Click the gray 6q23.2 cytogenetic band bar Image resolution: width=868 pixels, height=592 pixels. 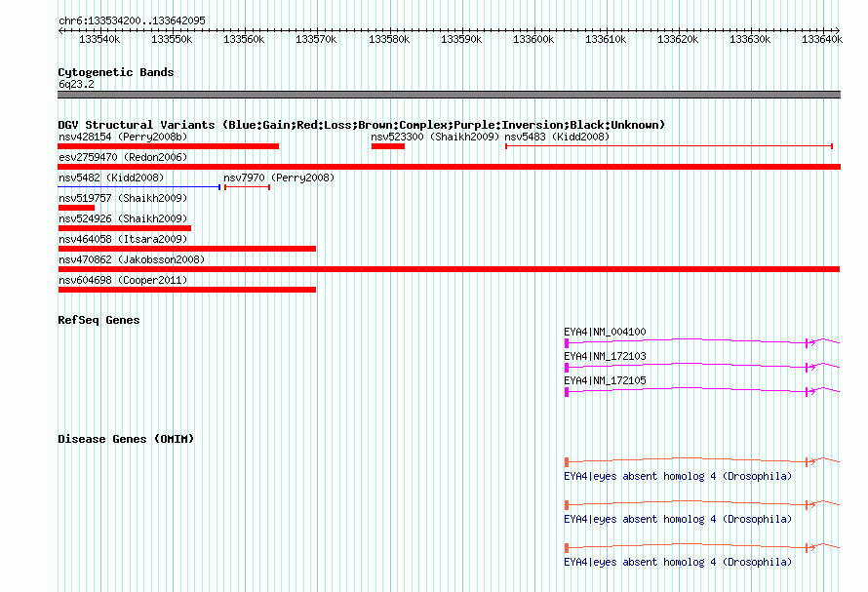449,95
